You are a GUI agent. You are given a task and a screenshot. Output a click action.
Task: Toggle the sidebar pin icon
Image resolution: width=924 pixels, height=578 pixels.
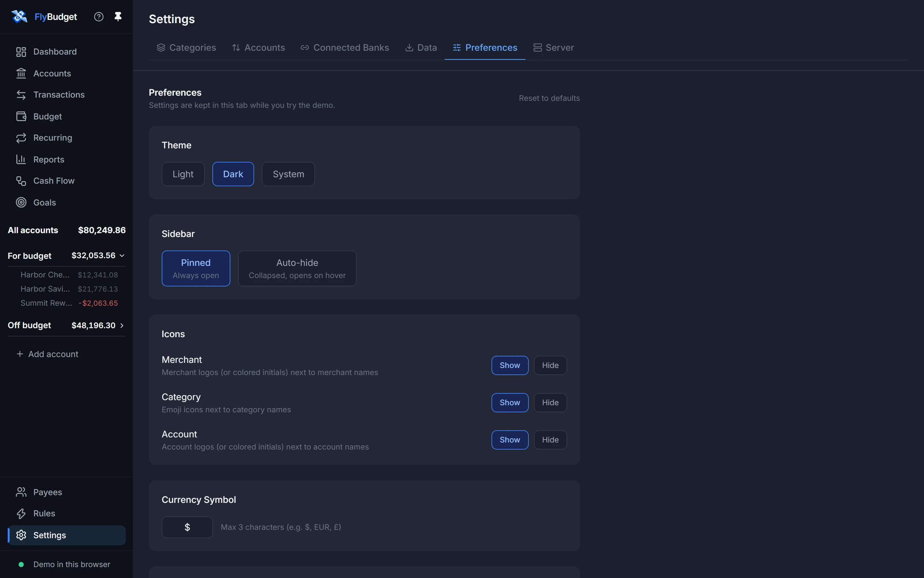click(118, 16)
